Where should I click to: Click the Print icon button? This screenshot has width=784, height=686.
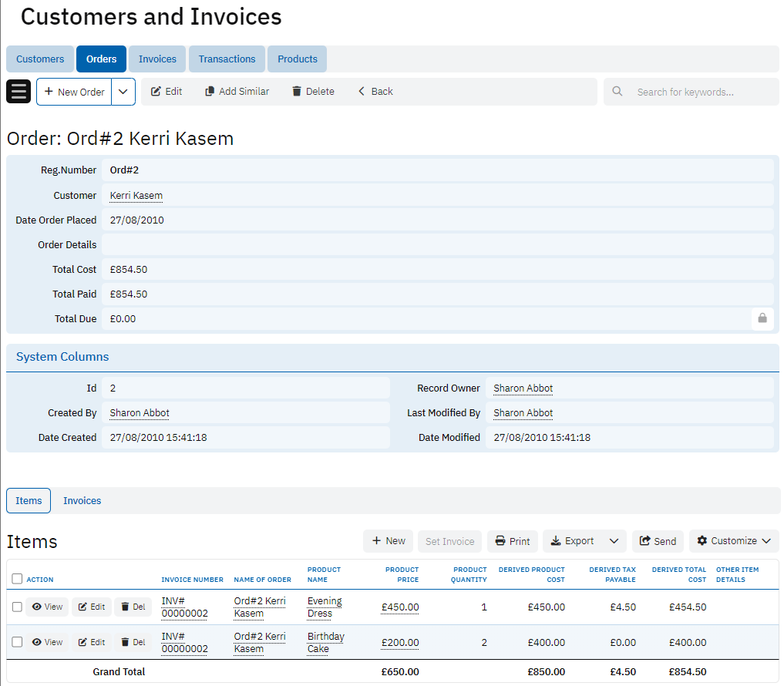tap(500, 541)
